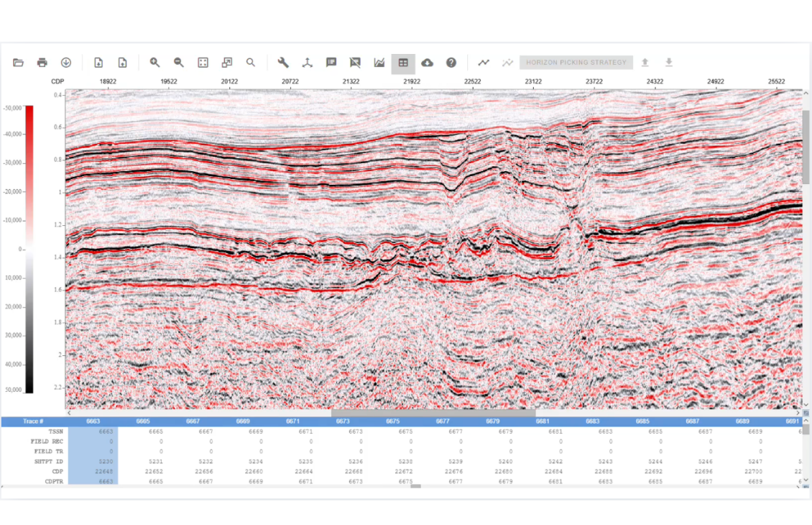Click the TSSN row label

(x=56, y=432)
